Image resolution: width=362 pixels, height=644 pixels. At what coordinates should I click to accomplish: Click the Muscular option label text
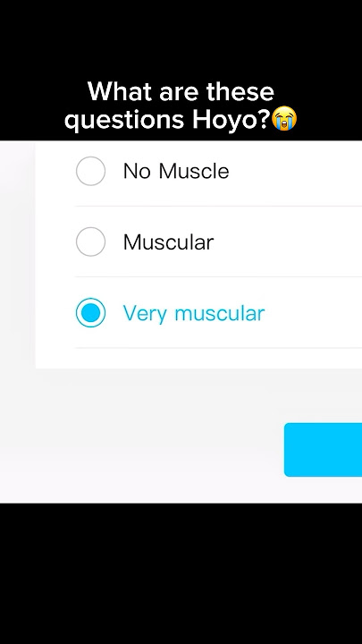point(168,242)
